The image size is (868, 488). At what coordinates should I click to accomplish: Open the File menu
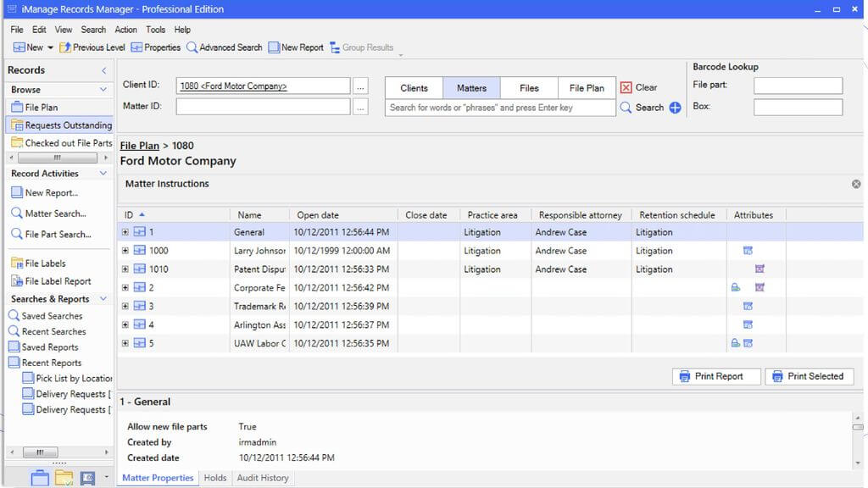pyautogui.click(x=17, y=30)
